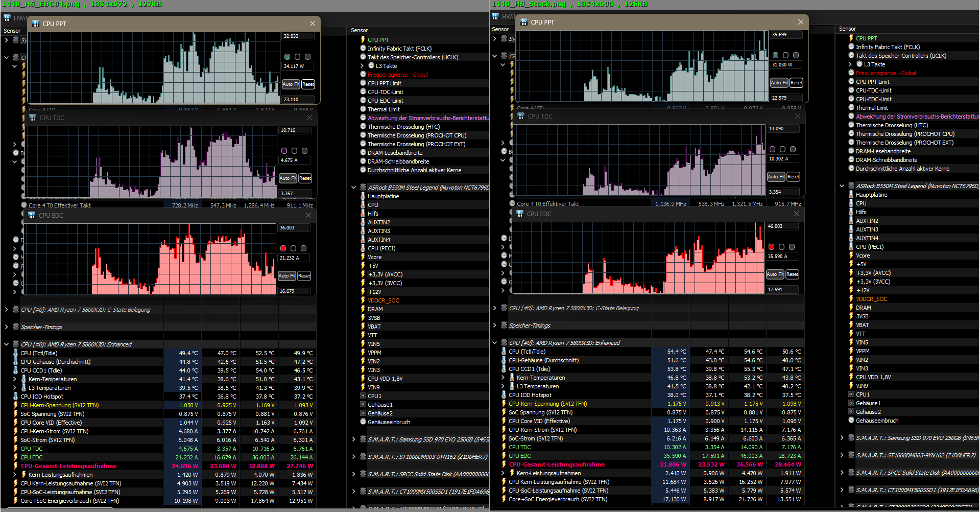Click the SoC-Strom (SVI2 TFN) icon in EDC84 screenshot
Screen dimensions: 980x512
pos(16,440)
